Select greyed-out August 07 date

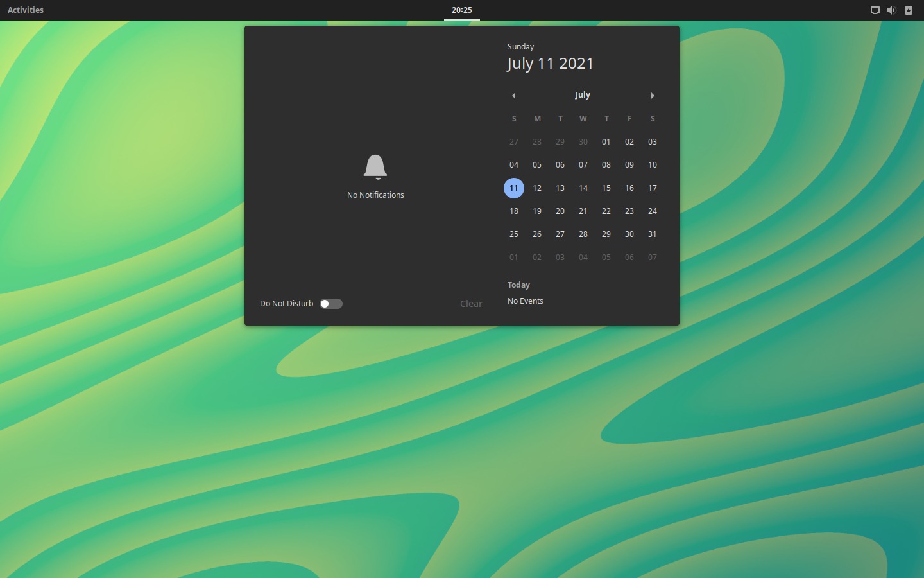[x=653, y=258]
